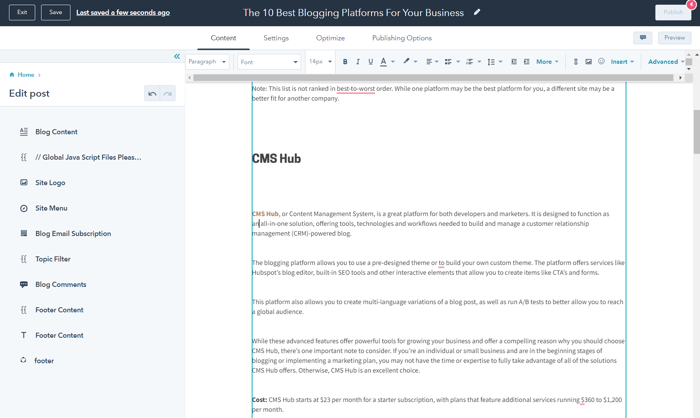Select the footer global module

pos(44,360)
